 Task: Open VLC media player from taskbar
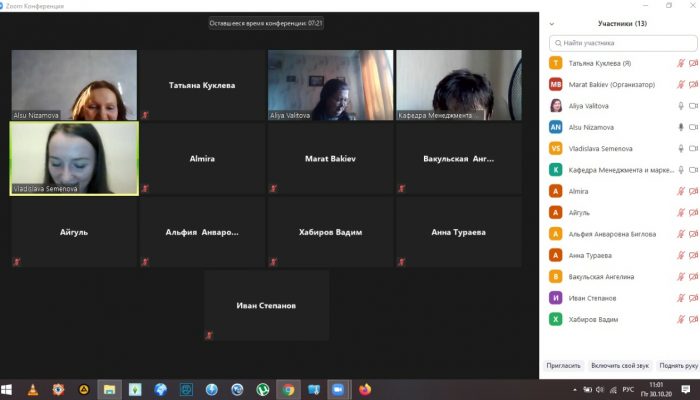(x=33, y=390)
